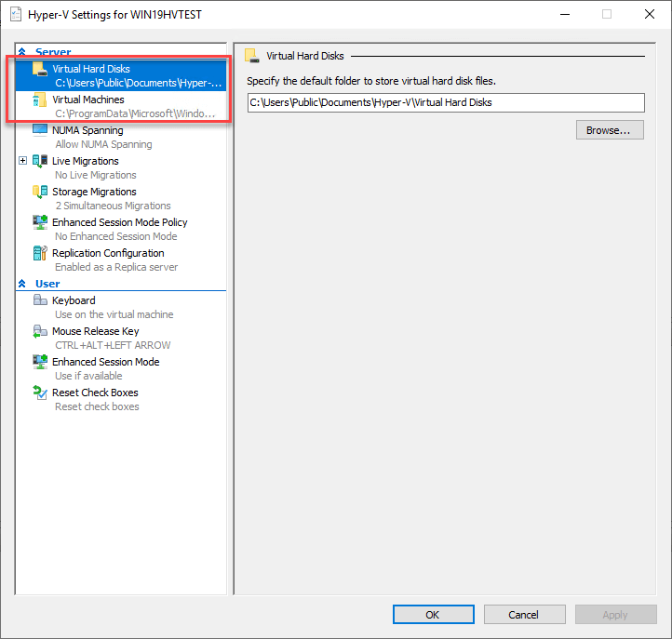Click the Reset Check Boxes icon
Image resolution: width=672 pixels, height=639 pixels.
[40, 393]
